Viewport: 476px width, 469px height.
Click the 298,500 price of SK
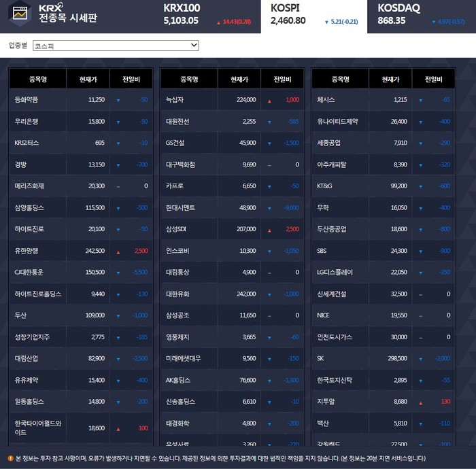tap(397, 359)
